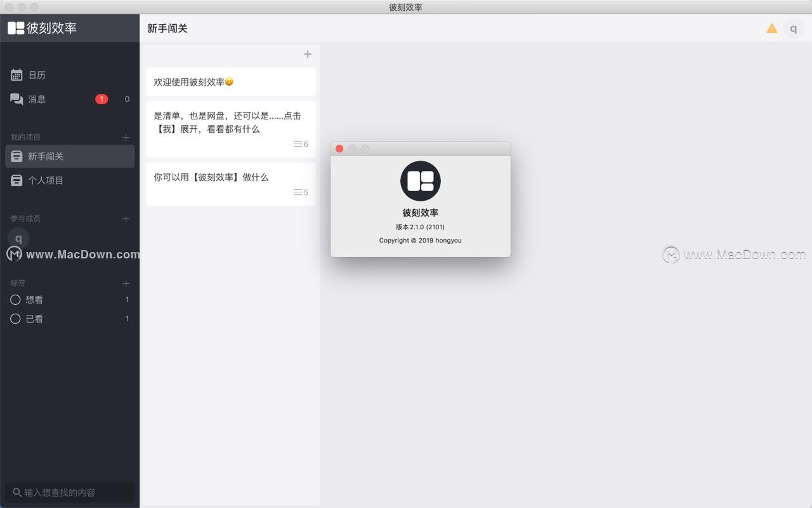Open the 是清单，也是网盘 card
812x508 pixels.
[231, 129]
